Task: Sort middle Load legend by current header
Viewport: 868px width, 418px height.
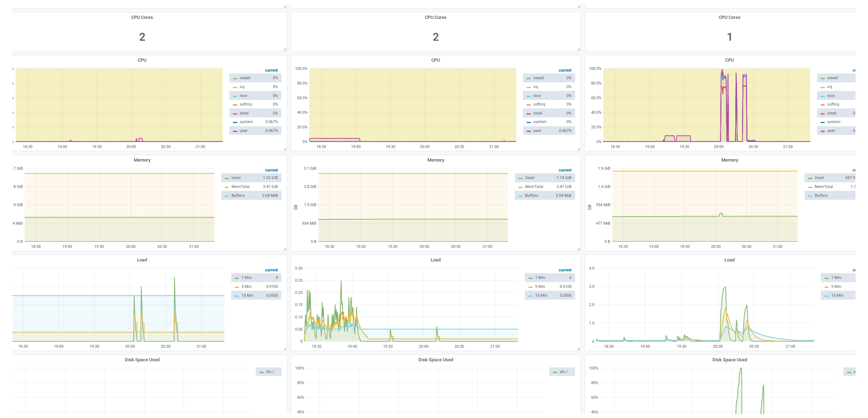Action: pos(565,270)
